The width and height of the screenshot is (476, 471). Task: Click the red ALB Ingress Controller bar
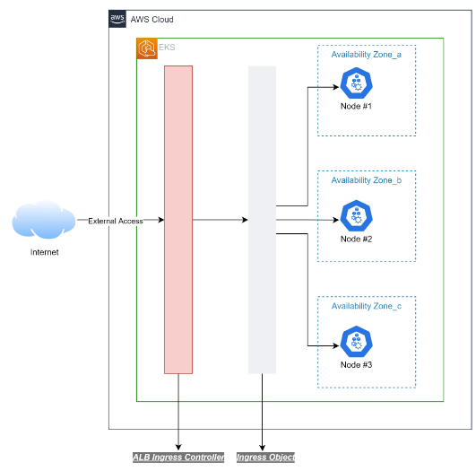click(178, 220)
